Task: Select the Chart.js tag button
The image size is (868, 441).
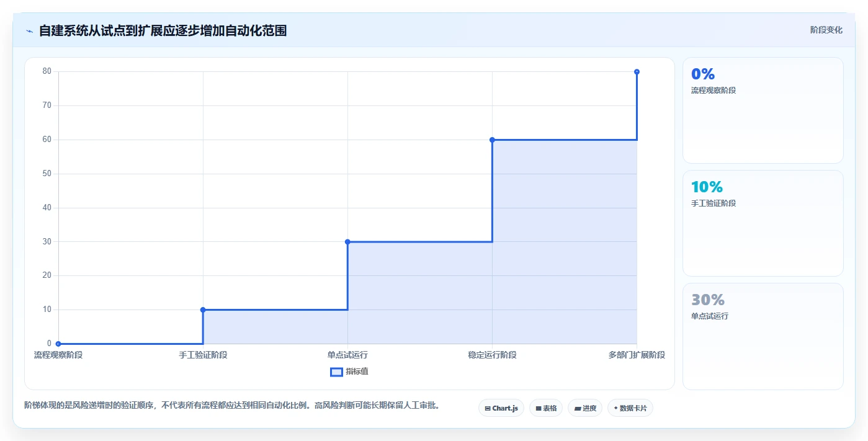Action: coord(501,408)
